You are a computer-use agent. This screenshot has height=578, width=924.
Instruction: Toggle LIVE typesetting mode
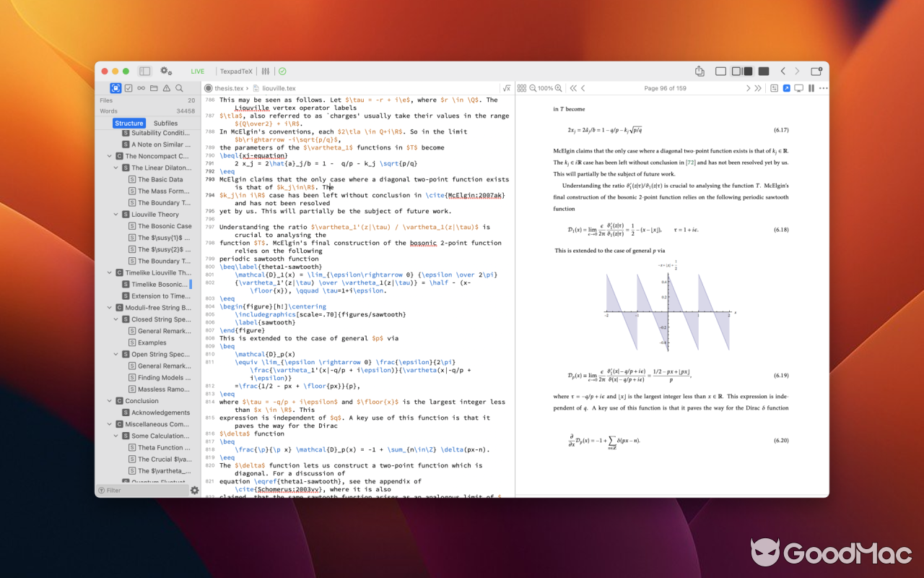pos(197,71)
